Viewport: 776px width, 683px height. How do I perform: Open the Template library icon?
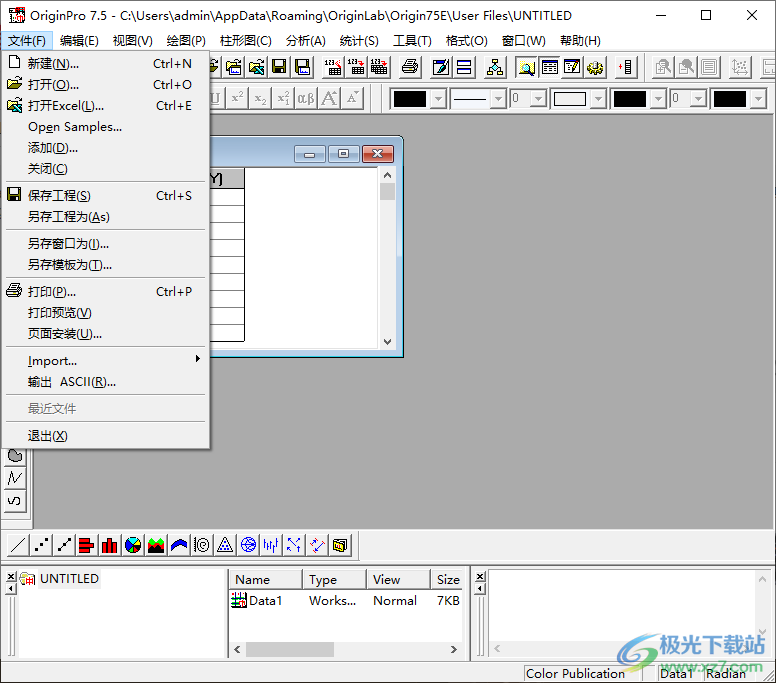(340, 545)
